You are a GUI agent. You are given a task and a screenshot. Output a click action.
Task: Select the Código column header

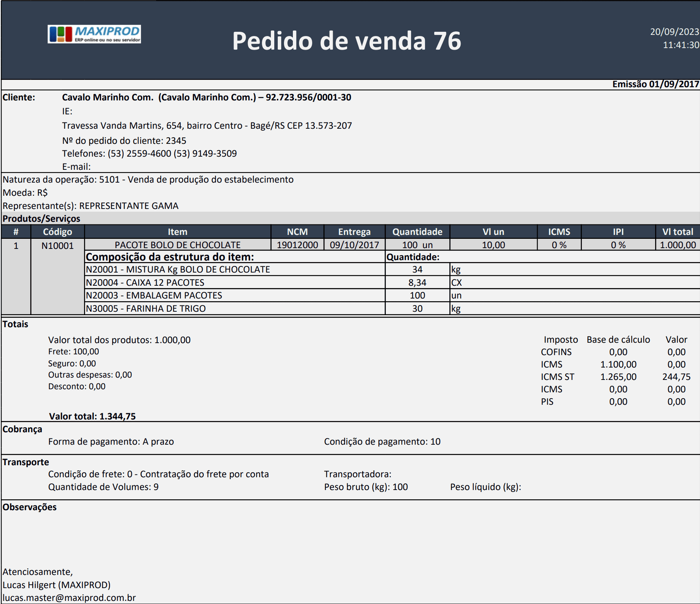click(57, 232)
